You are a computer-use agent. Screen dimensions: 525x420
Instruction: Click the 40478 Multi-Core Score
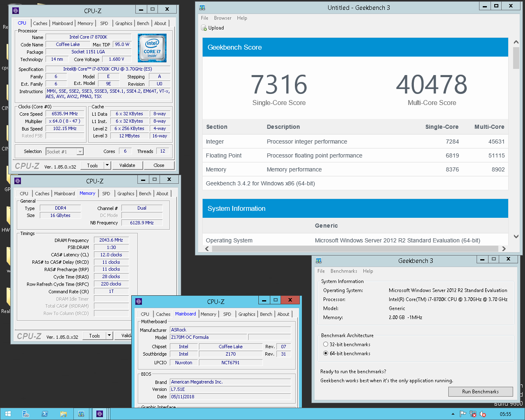point(431,84)
